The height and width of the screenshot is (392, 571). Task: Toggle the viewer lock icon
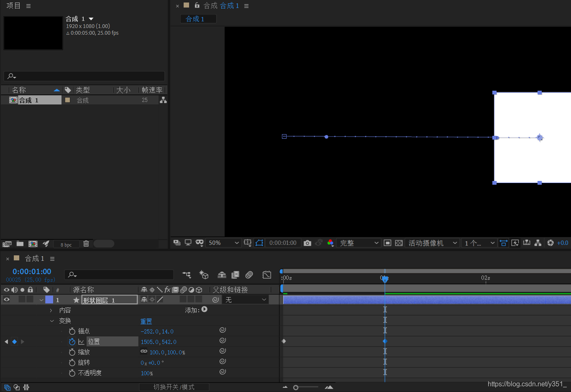tap(197, 5)
